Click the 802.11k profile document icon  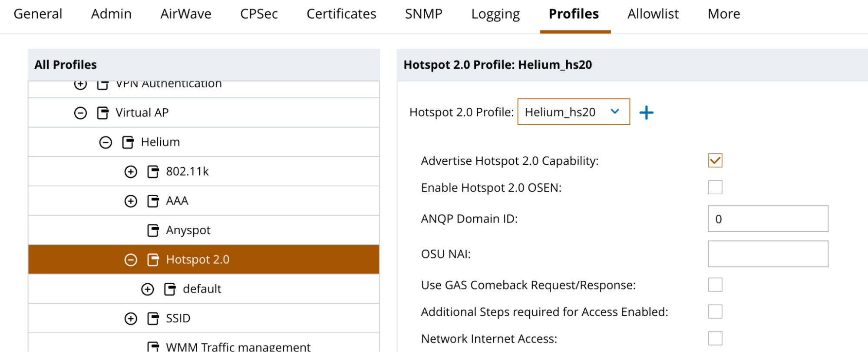point(153,172)
